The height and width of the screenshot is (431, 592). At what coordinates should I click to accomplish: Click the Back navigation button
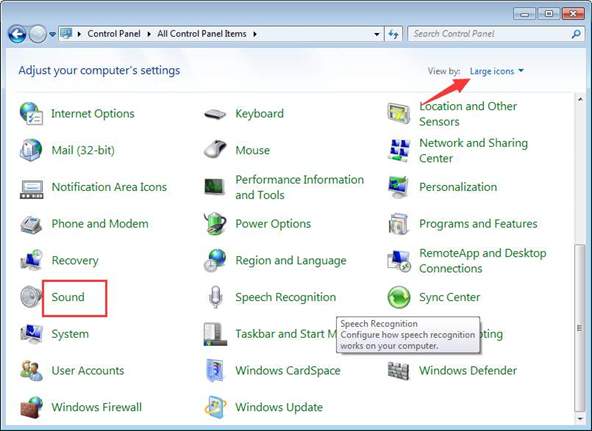click(17, 34)
